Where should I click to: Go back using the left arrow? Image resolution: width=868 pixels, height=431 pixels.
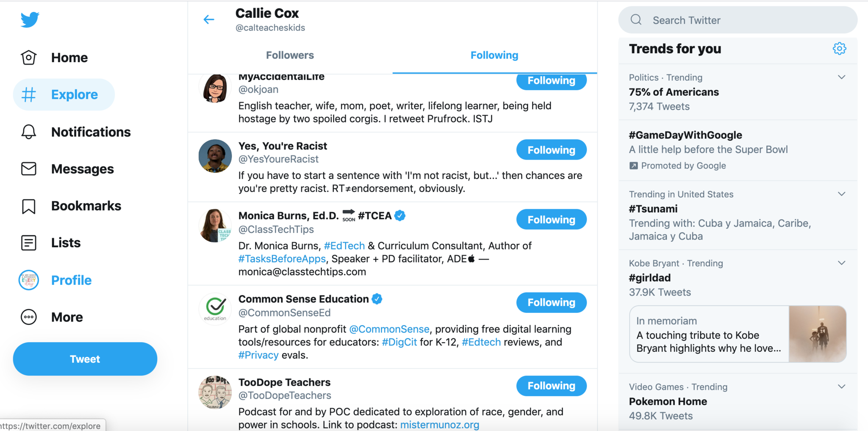[x=209, y=19]
